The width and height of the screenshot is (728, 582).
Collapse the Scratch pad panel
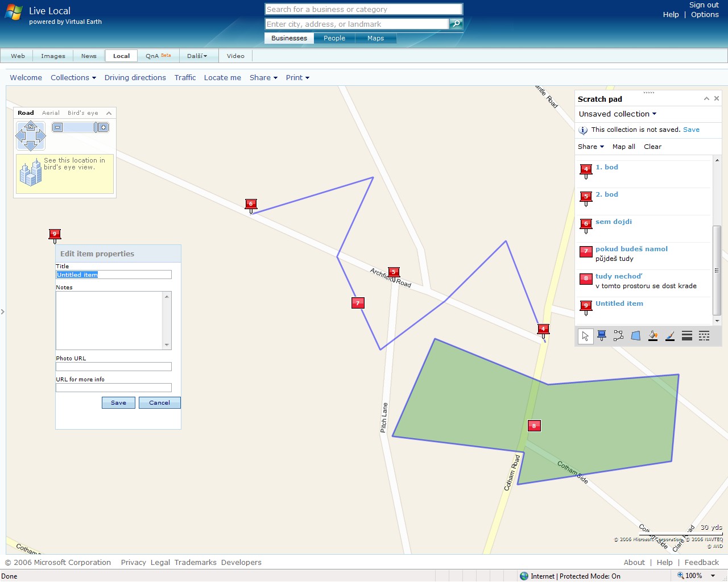click(x=706, y=98)
